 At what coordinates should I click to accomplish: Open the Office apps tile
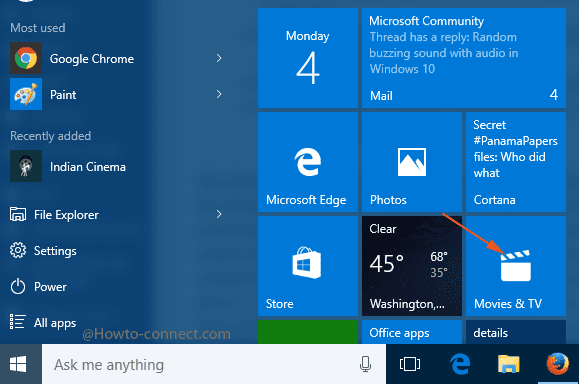pos(412,332)
